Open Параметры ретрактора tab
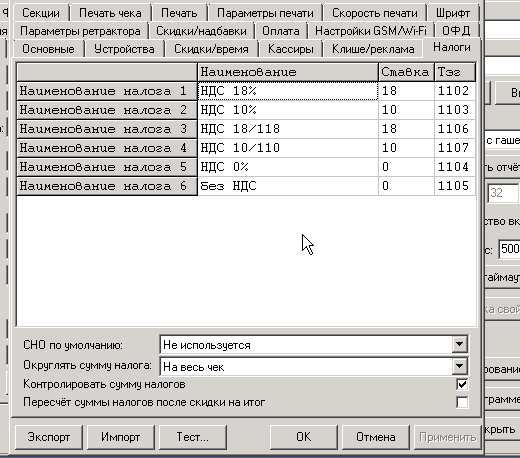 80,31
